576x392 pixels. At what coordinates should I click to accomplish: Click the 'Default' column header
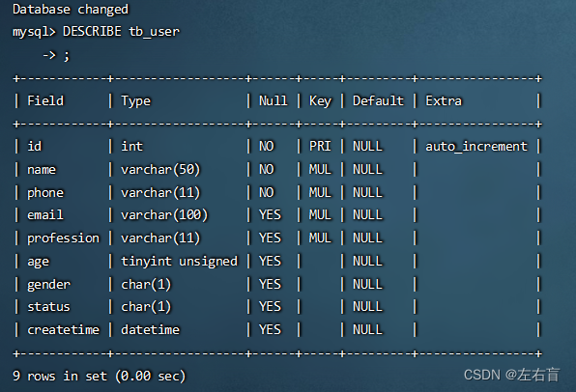click(378, 100)
